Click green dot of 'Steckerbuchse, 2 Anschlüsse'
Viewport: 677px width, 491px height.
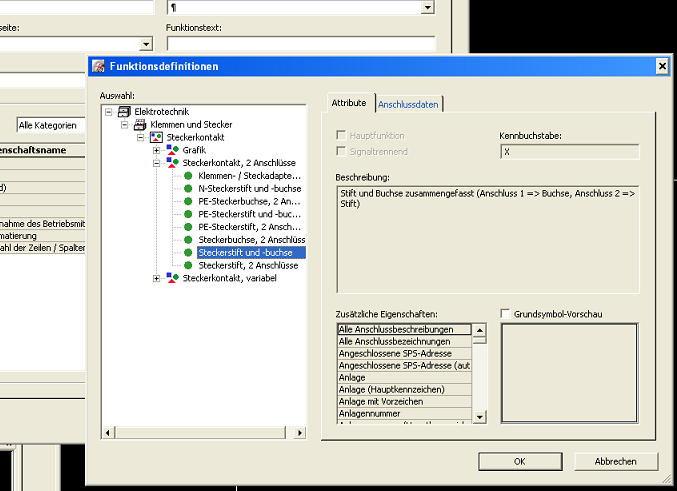188,240
